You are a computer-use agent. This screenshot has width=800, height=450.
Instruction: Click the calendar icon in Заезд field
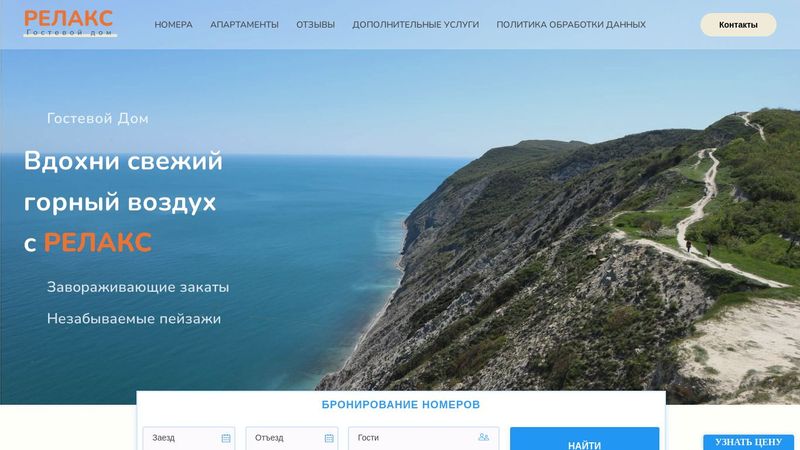pos(226,438)
